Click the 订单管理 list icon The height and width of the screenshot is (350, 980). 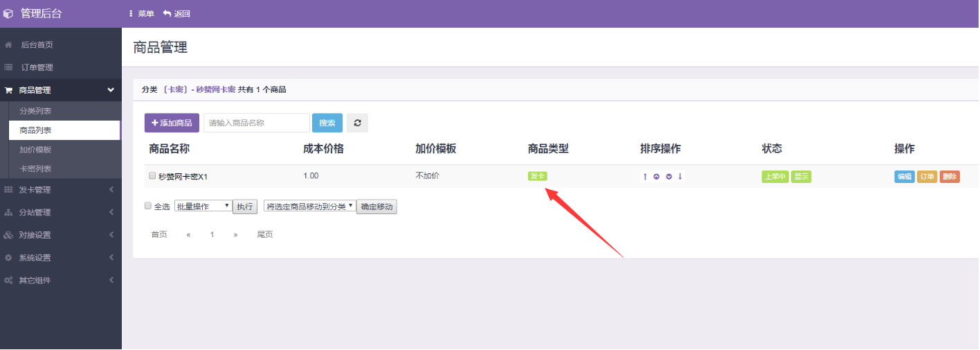point(9,67)
